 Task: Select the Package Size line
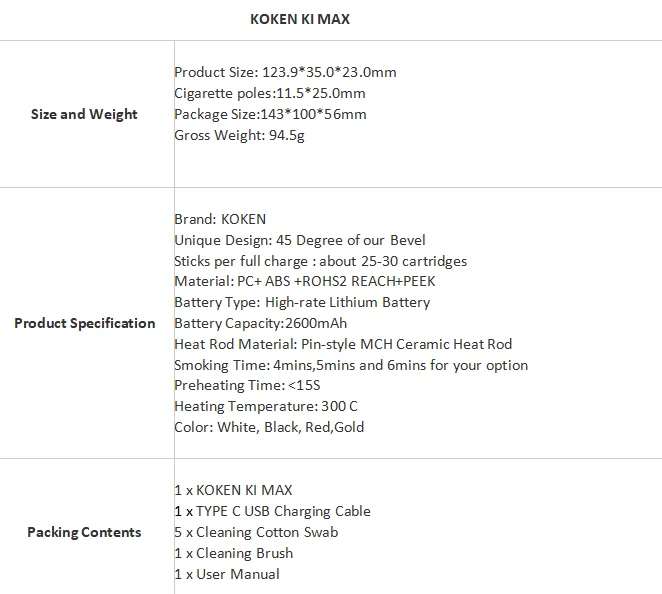click(x=270, y=114)
